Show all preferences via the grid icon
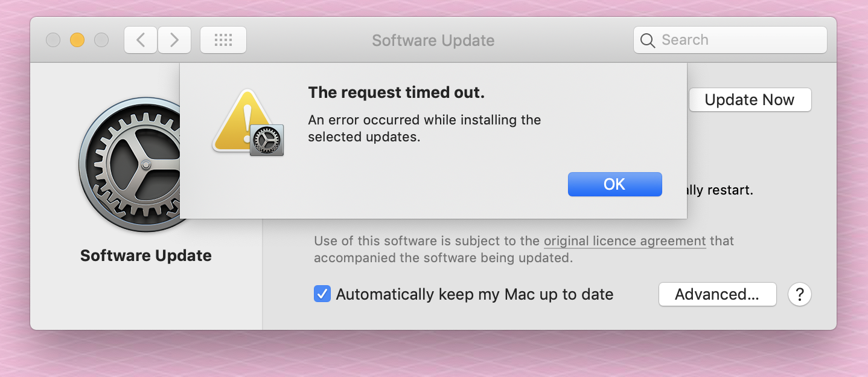868x377 pixels. (223, 40)
